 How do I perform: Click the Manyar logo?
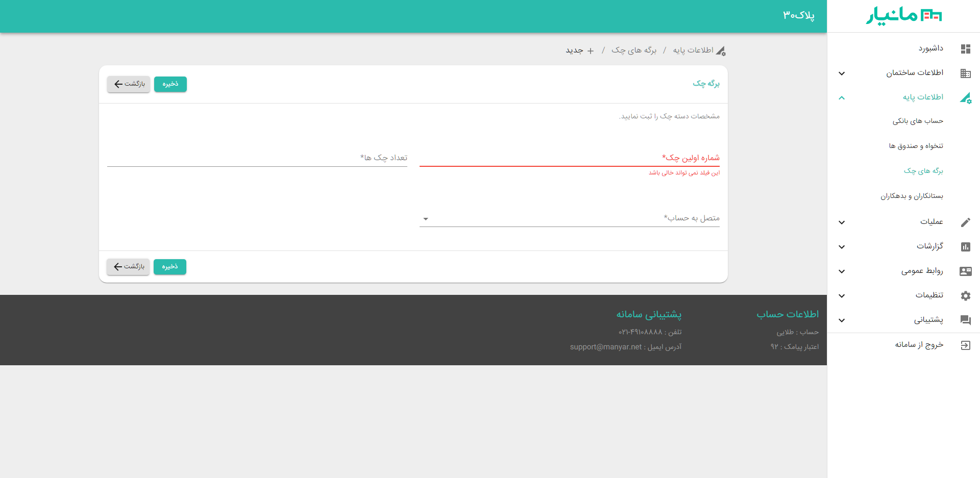point(904,16)
